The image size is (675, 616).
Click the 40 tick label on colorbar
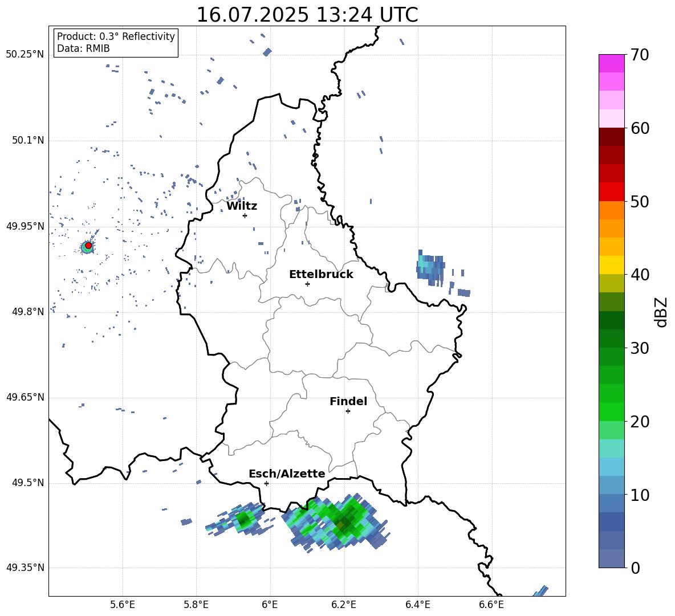640,275
